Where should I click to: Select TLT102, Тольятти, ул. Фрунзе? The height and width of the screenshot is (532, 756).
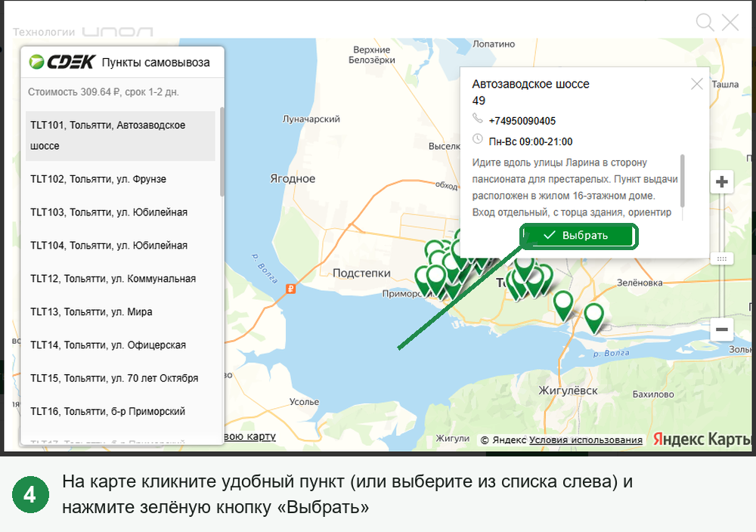click(120, 179)
